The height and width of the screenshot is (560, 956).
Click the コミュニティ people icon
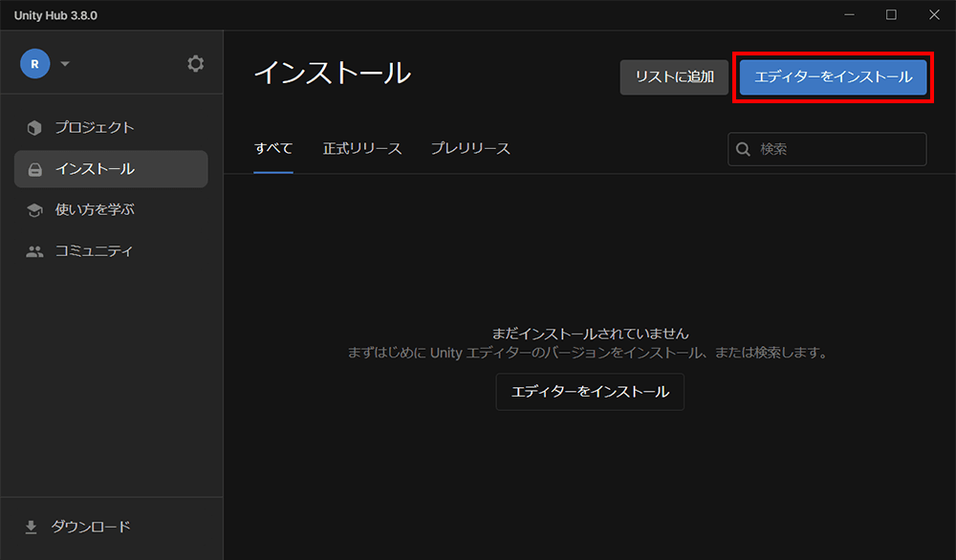(x=34, y=251)
